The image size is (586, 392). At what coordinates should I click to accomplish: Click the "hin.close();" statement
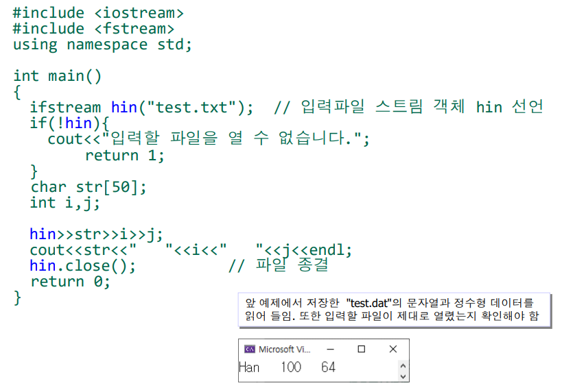[x=82, y=266]
